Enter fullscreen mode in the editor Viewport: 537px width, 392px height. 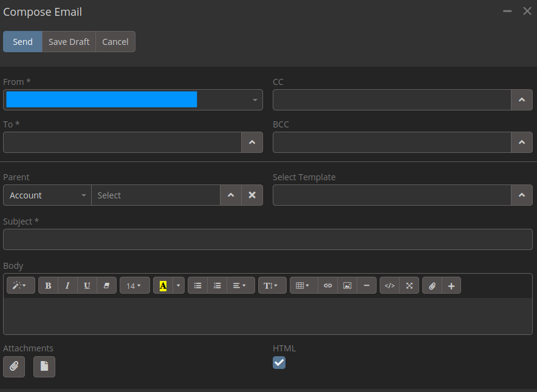(409, 285)
